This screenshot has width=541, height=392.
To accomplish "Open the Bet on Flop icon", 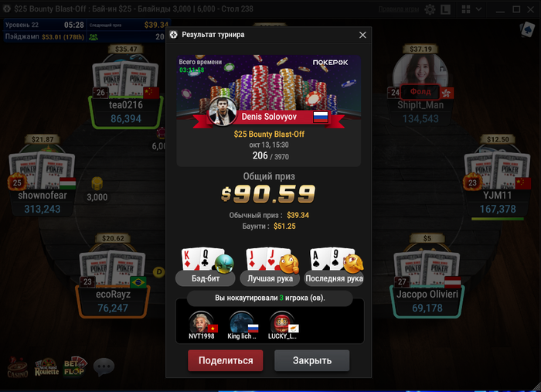I will click(x=75, y=366).
